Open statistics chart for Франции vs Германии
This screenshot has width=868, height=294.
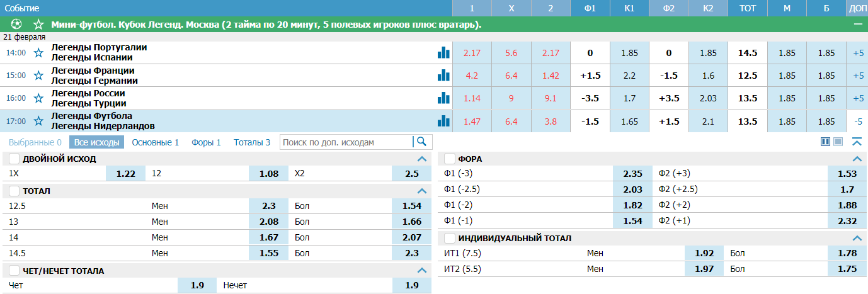click(x=443, y=76)
